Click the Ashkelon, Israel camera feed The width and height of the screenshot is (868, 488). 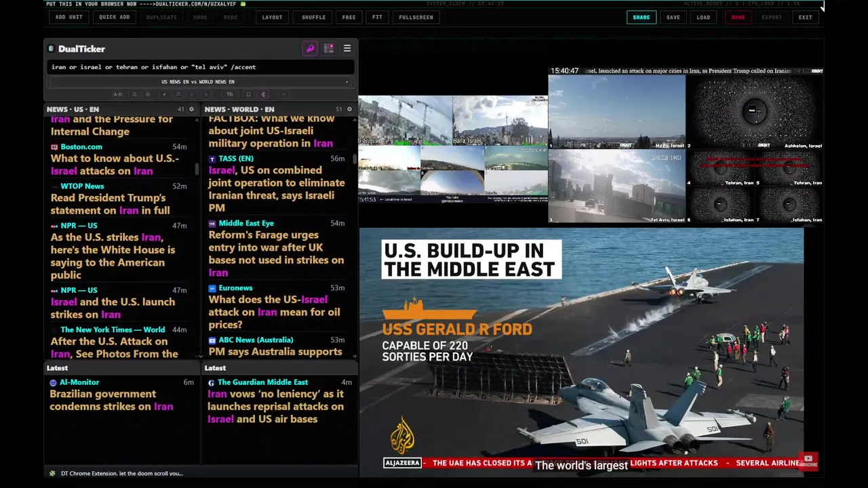[755, 112]
